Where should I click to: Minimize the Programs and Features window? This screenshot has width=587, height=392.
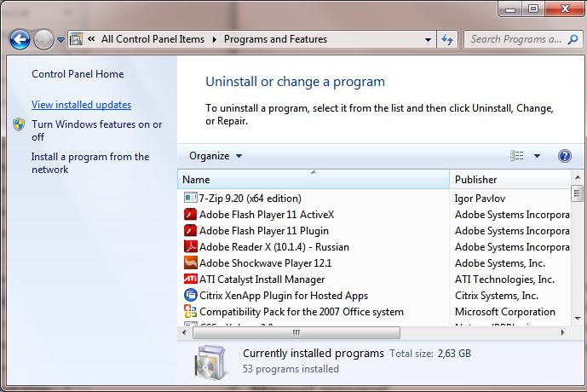(x=510, y=9)
